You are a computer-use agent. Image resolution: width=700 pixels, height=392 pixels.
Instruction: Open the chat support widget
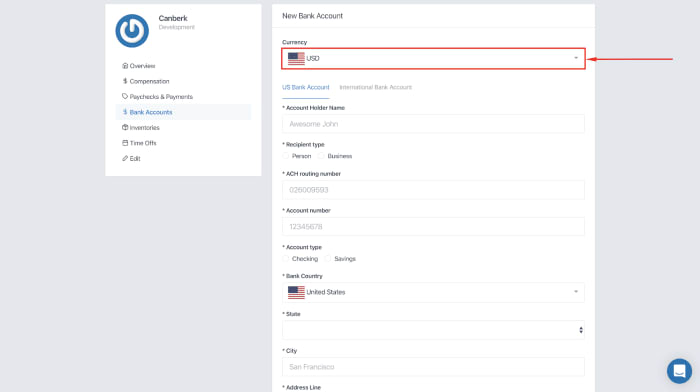pyautogui.click(x=679, y=371)
